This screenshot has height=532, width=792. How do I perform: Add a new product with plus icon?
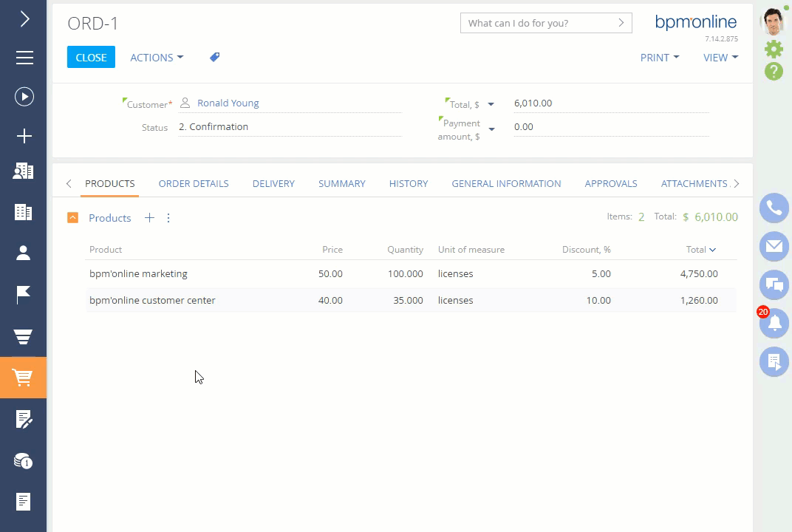click(x=149, y=218)
